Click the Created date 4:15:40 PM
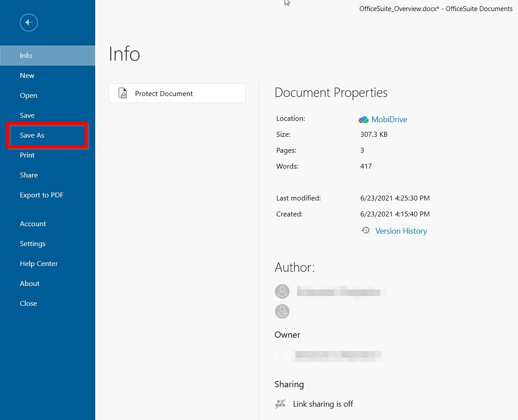The width and height of the screenshot is (518, 420). pyautogui.click(x=395, y=214)
